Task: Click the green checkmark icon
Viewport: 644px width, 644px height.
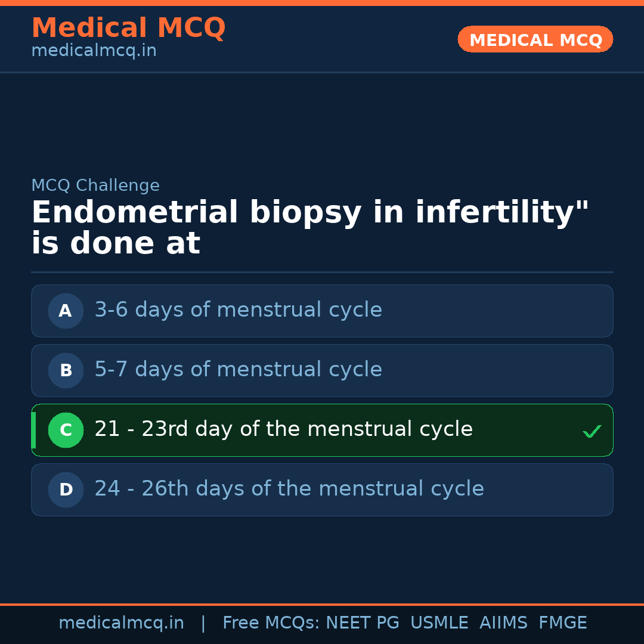Action: [592, 431]
